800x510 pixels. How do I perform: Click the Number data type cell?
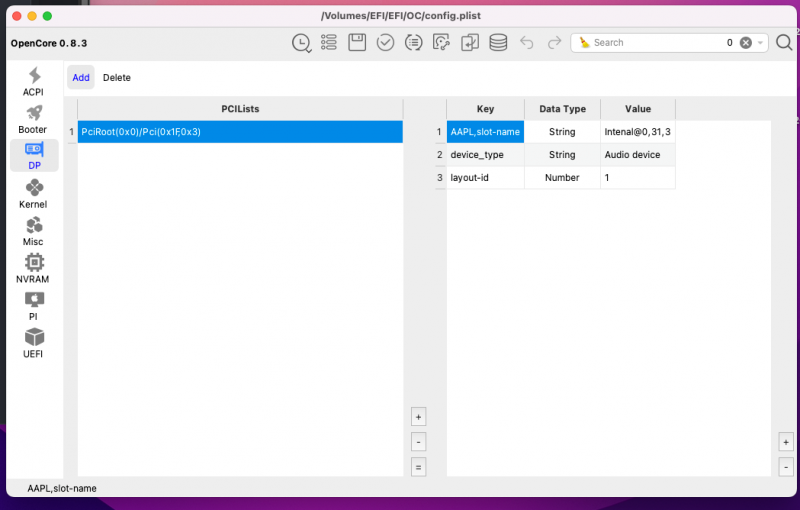pos(562,177)
